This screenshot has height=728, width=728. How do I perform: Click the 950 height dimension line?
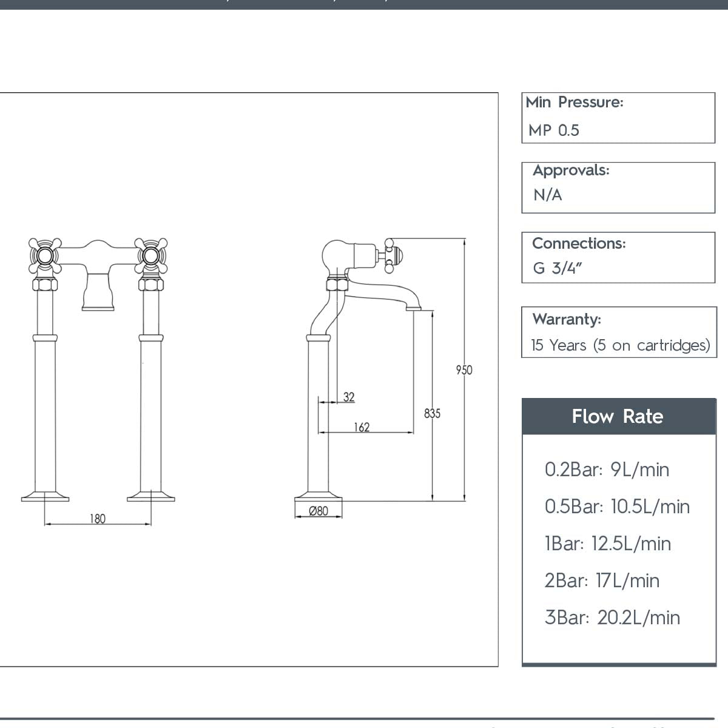tap(464, 370)
